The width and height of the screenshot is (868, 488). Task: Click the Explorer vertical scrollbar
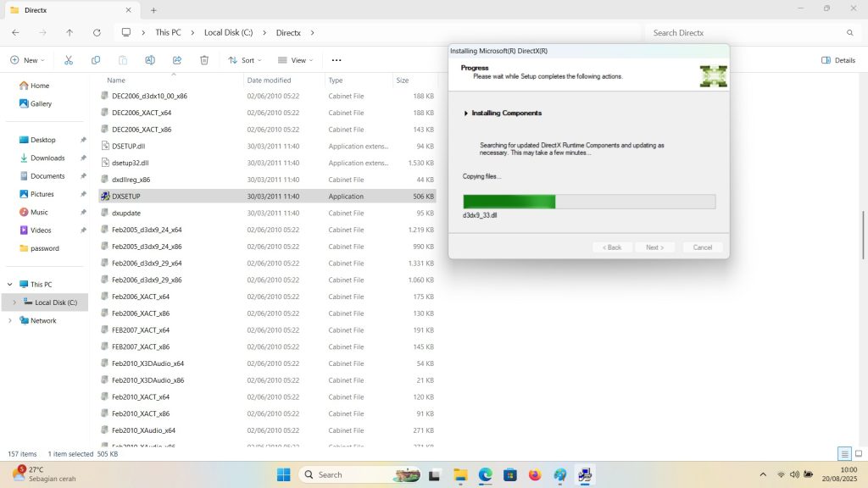tap(864, 235)
